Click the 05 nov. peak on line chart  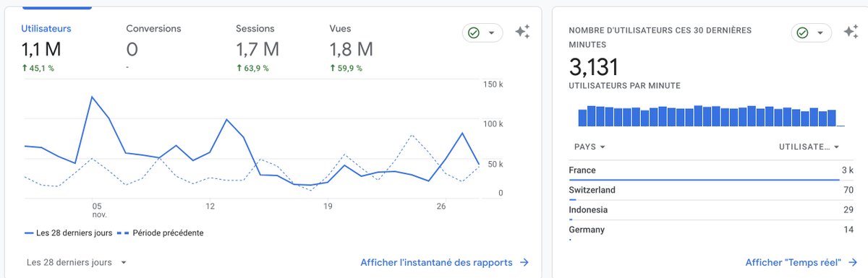coord(93,97)
